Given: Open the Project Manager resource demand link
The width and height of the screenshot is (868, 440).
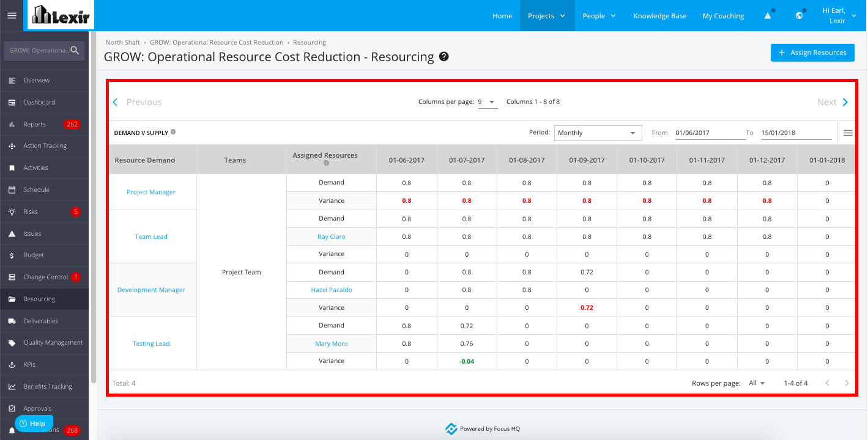Looking at the screenshot, I should [x=151, y=192].
